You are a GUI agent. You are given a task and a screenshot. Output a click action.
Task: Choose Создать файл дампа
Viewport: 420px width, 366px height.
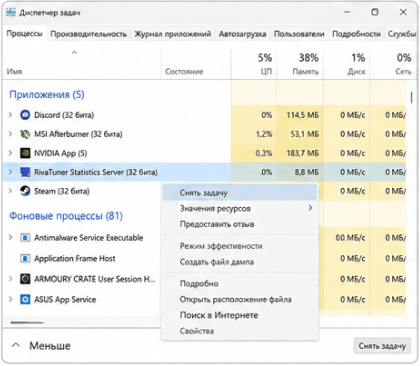pos(240,262)
